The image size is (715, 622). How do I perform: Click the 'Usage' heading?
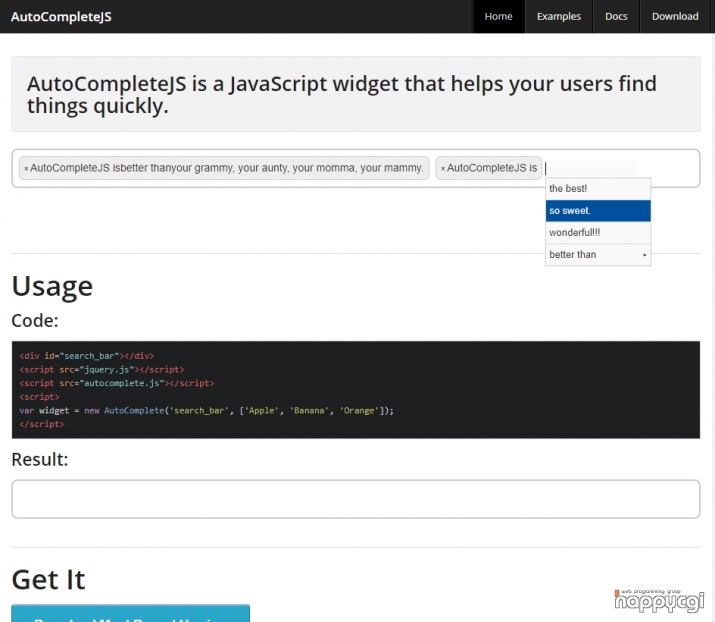point(52,286)
